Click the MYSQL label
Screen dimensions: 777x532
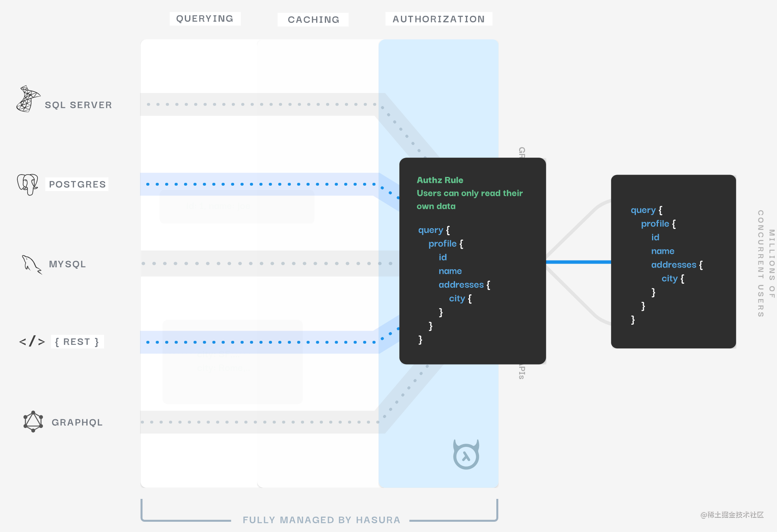click(67, 264)
